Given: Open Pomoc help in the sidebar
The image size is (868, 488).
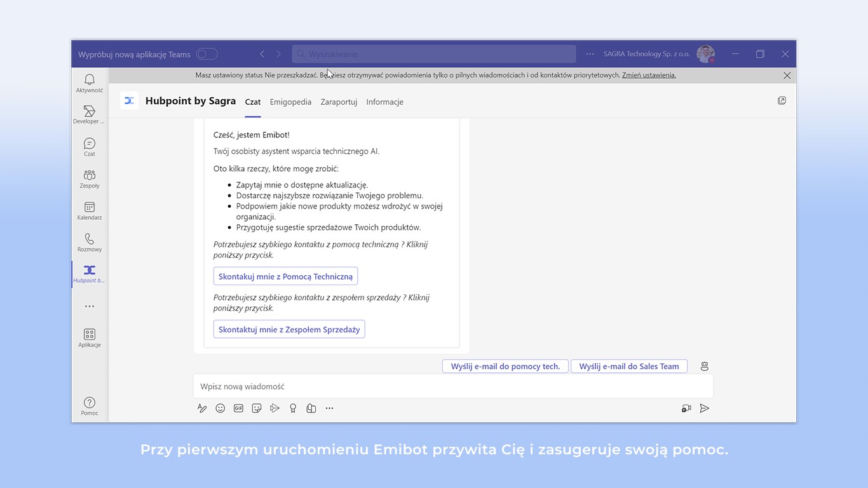Looking at the screenshot, I should coord(90,406).
